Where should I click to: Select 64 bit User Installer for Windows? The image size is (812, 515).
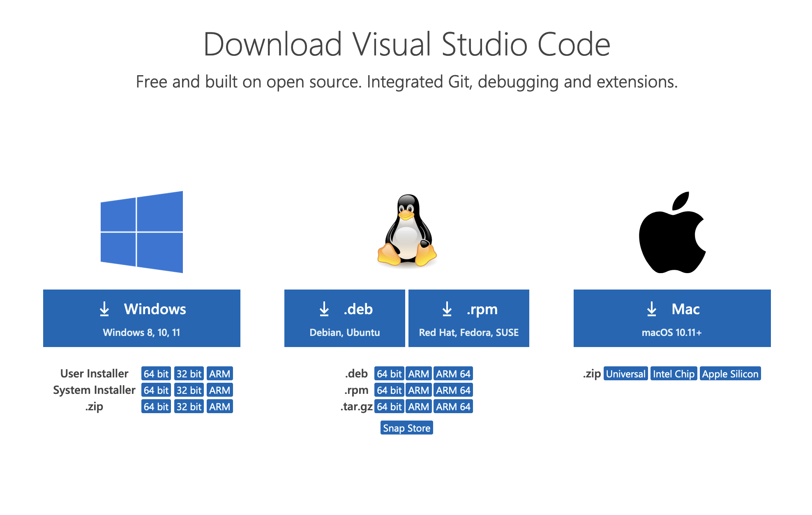[x=156, y=373]
